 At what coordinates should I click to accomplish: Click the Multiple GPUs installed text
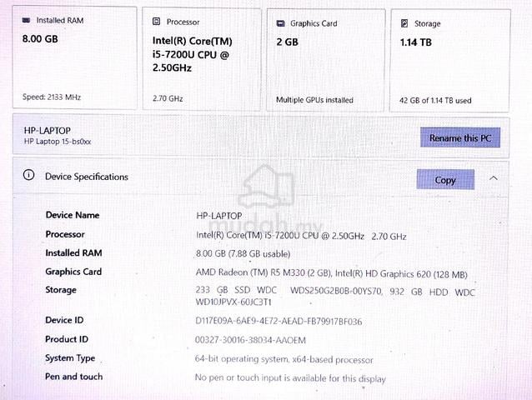point(314,100)
